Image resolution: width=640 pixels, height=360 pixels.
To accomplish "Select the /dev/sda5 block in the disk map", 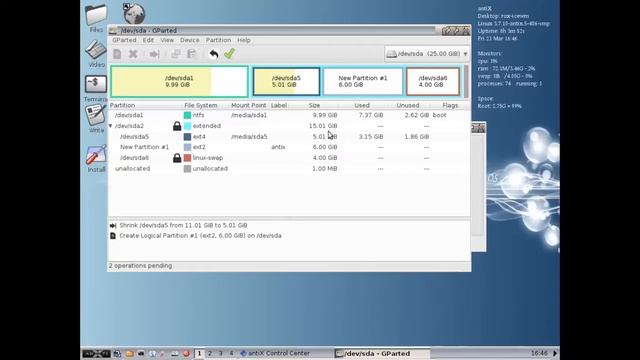I will [286, 82].
